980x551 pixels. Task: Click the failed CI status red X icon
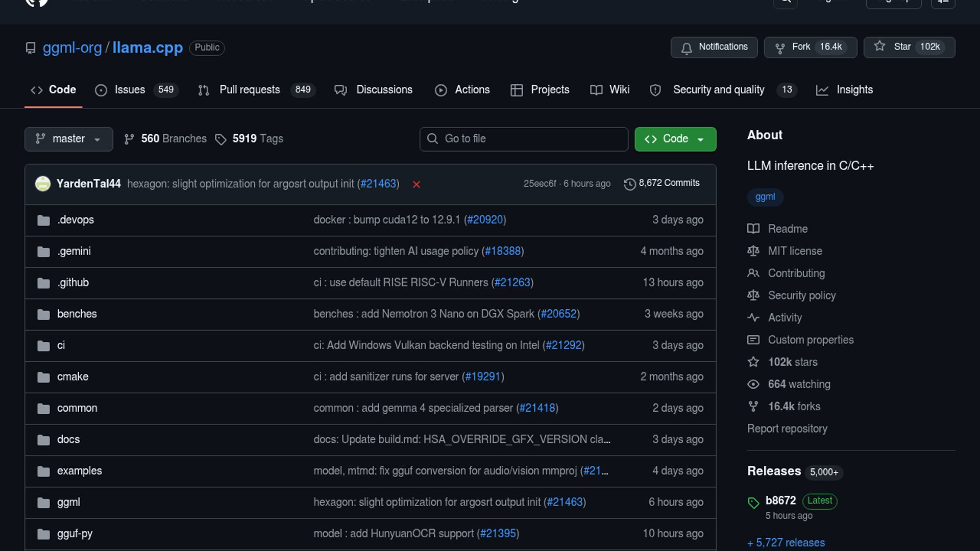pyautogui.click(x=416, y=184)
